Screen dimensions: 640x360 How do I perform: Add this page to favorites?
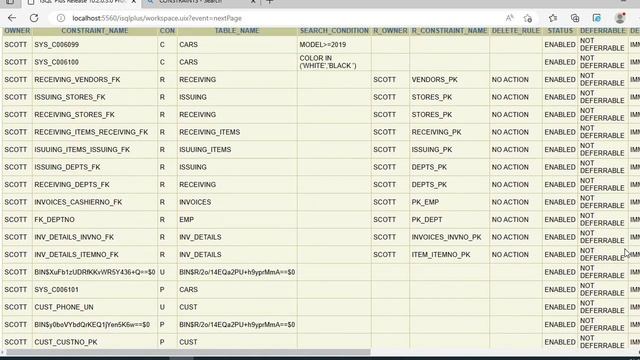[528, 18]
